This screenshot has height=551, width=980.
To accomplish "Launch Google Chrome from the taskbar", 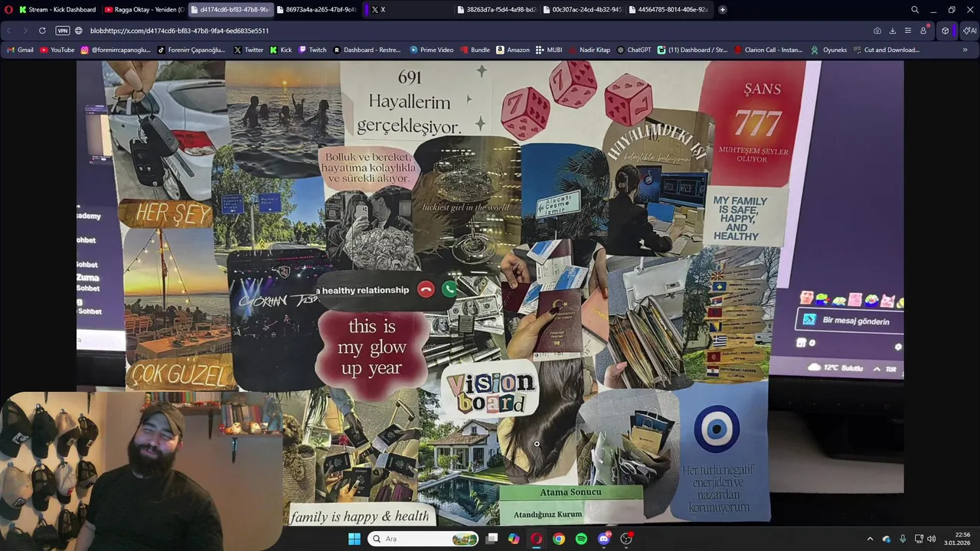I will [559, 539].
